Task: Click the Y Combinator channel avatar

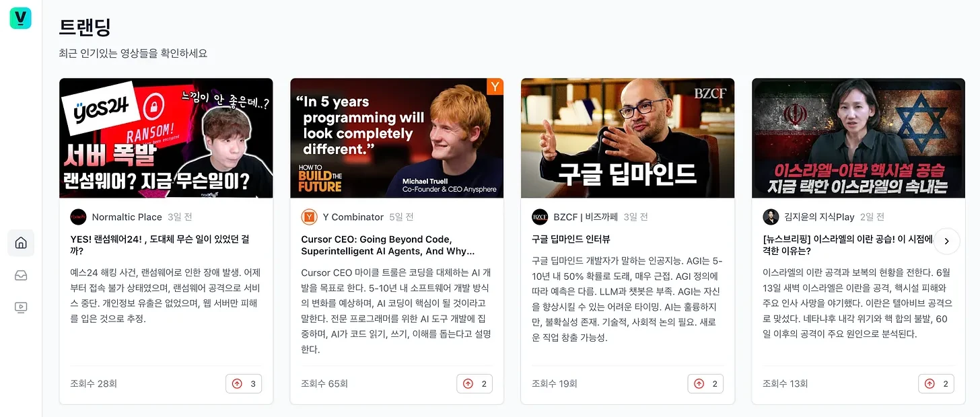Action: 309,217
